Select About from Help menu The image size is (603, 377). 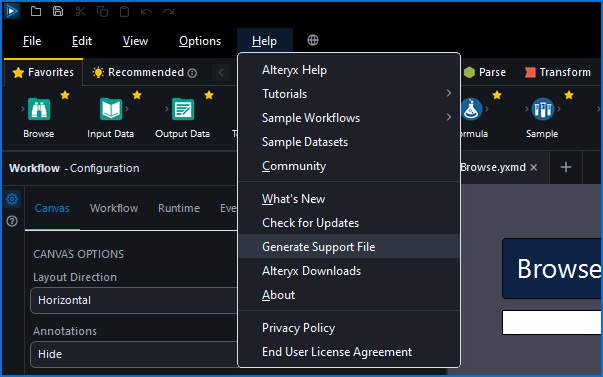tap(349, 295)
